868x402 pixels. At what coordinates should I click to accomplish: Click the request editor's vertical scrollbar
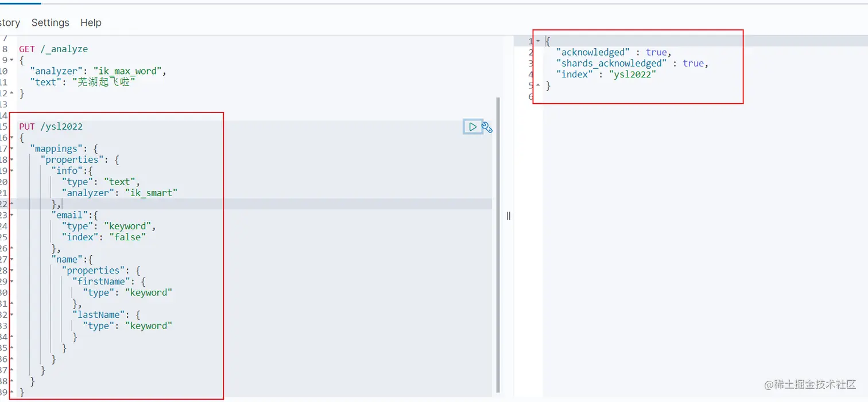[498, 245]
